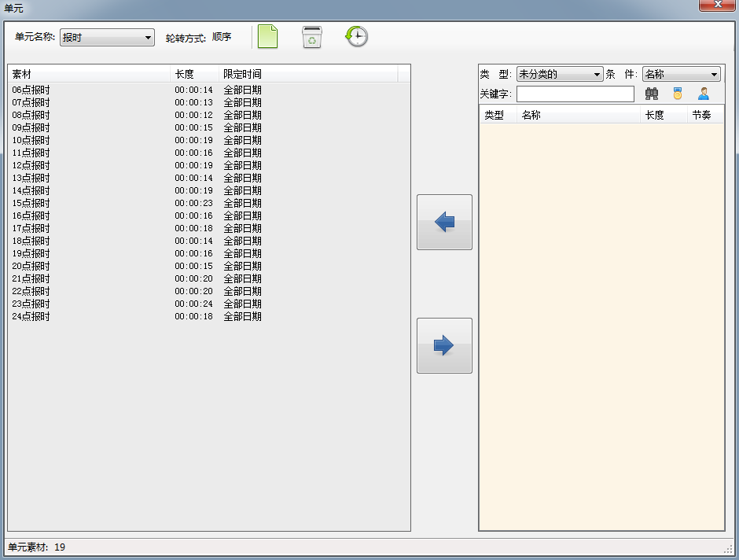Select the 12点报时 list item
Viewport: 739px width, 560px height.
(31, 166)
